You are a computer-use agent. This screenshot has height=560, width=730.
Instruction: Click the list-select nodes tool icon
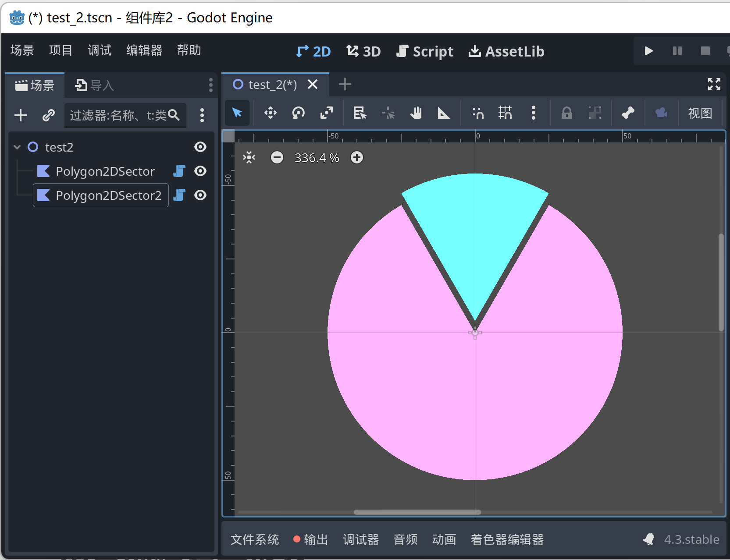[x=360, y=113]
